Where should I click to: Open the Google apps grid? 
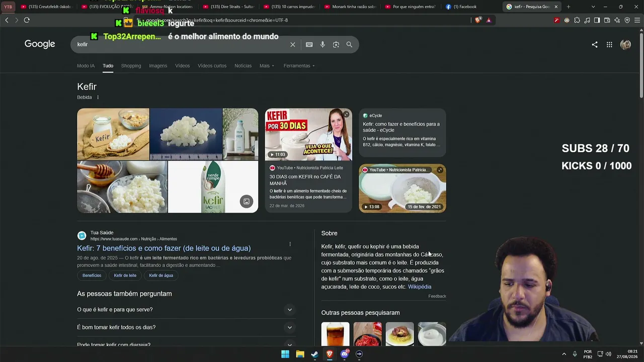[609, 45]
